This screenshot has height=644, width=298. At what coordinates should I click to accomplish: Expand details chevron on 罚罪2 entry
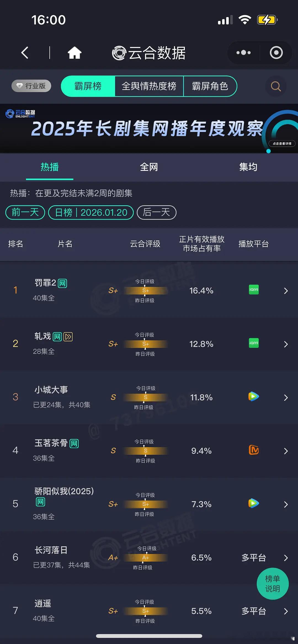(x=286, y=290)
